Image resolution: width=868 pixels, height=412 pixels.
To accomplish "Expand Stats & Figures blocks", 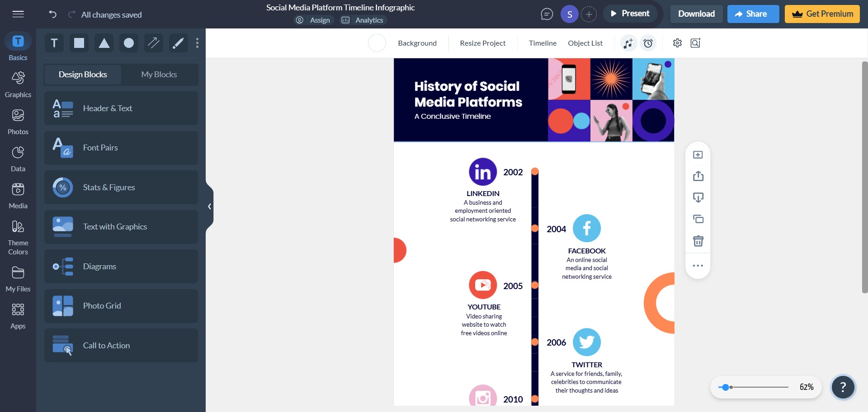I will pos(121,187).
